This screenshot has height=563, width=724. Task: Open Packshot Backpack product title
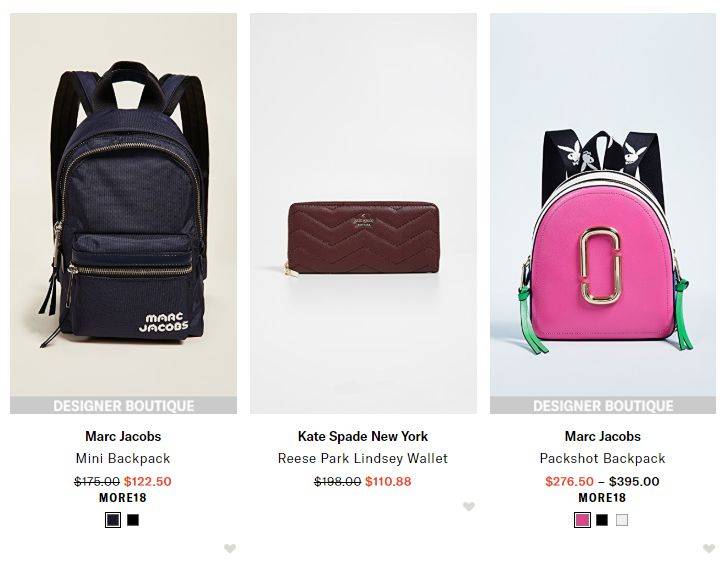(x=603, y=458)
